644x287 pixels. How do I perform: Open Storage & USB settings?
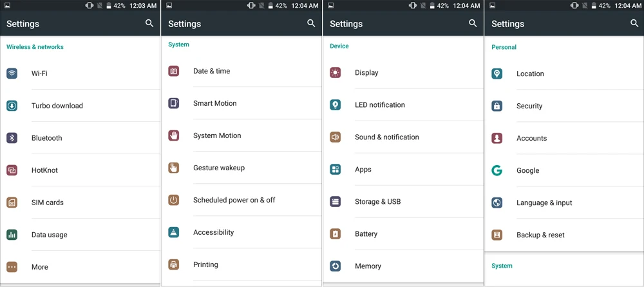click(x=403, y=202)
